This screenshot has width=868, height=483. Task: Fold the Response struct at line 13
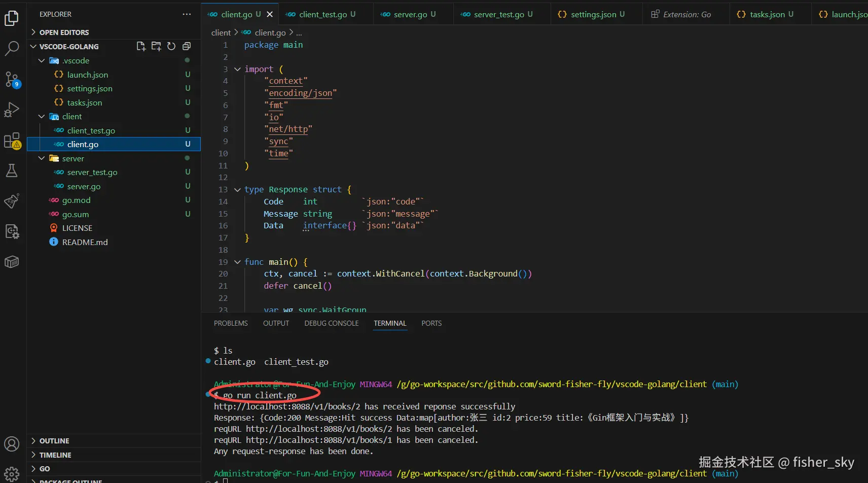pyautogui.click(x=237, y=190)
